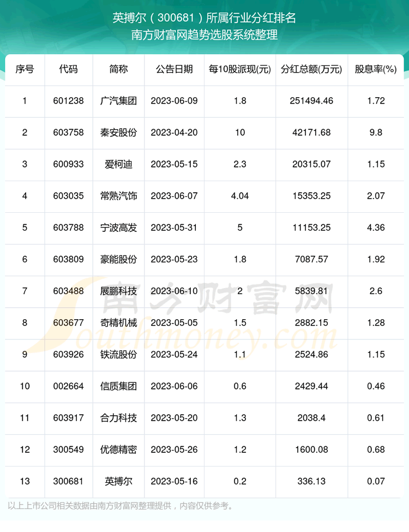
Task: Click the 序号 column header
Action: point(25,69)
